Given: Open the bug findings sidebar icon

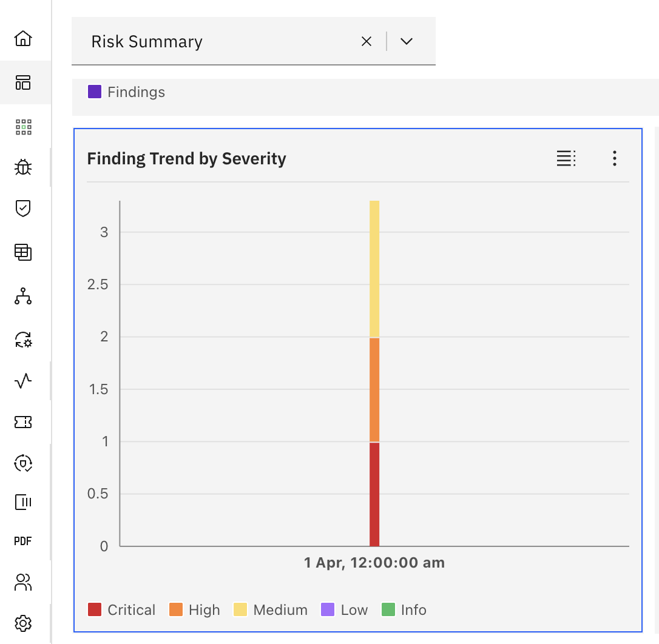Looking at the screenshot, I should click(x=23, y=167).
